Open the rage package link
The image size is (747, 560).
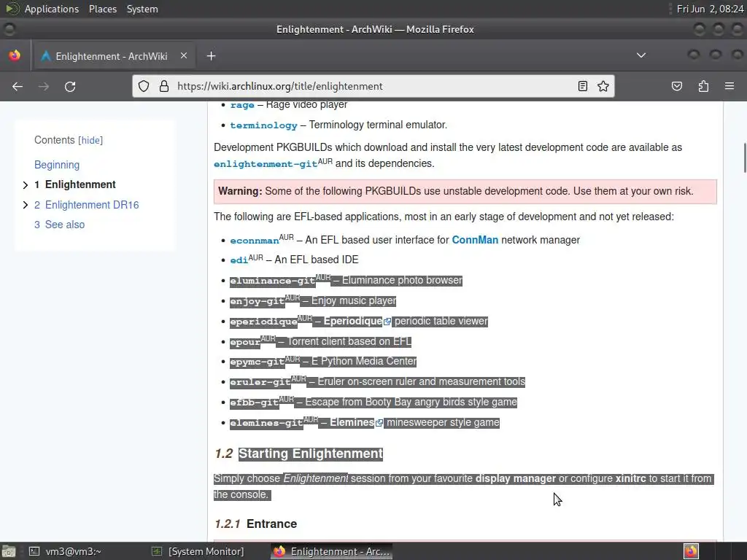click(x=242, y=105)
